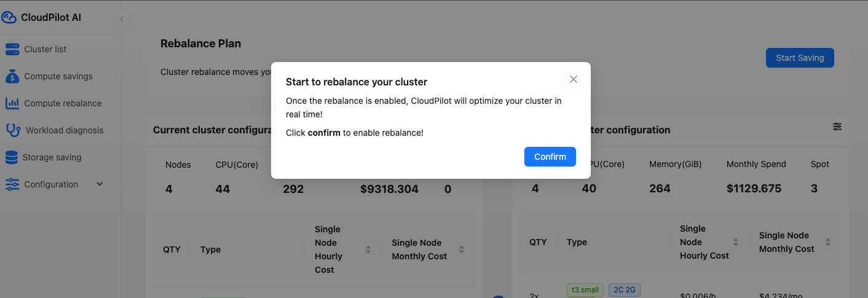The image size is (868, 298).
Task: Sort optimized table by Single Node Monthly Cost
Action: pos(828,242)
